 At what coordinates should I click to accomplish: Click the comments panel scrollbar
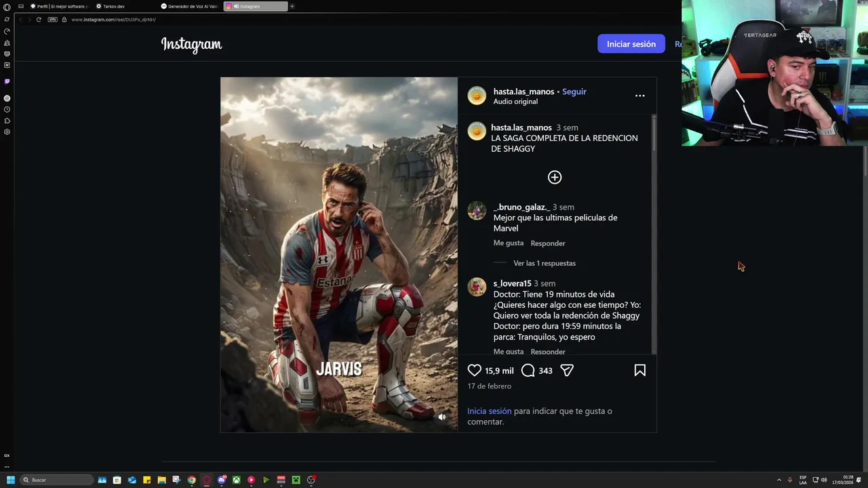pos(654,234)
